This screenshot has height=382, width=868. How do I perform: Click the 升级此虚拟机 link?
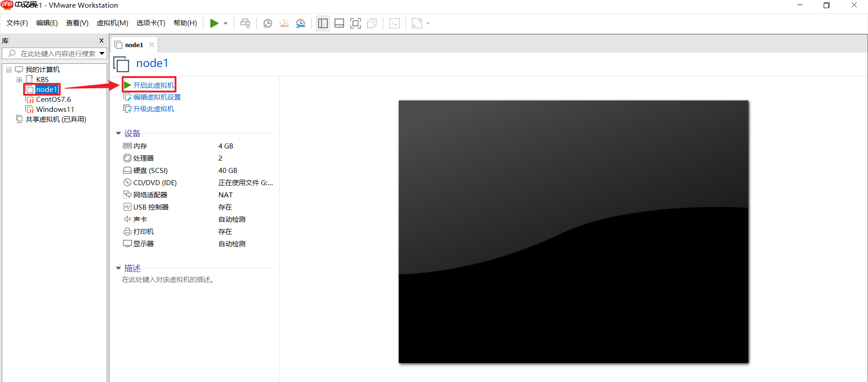(x=154, y=109)
